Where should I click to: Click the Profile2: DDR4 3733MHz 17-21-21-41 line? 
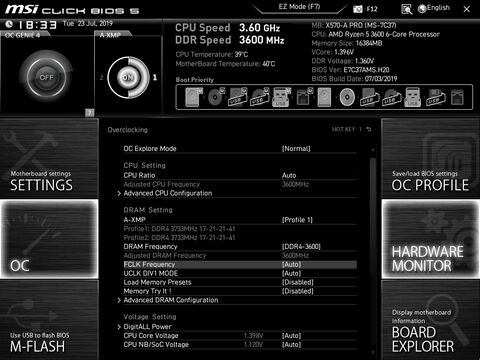(x=179, y=238)
